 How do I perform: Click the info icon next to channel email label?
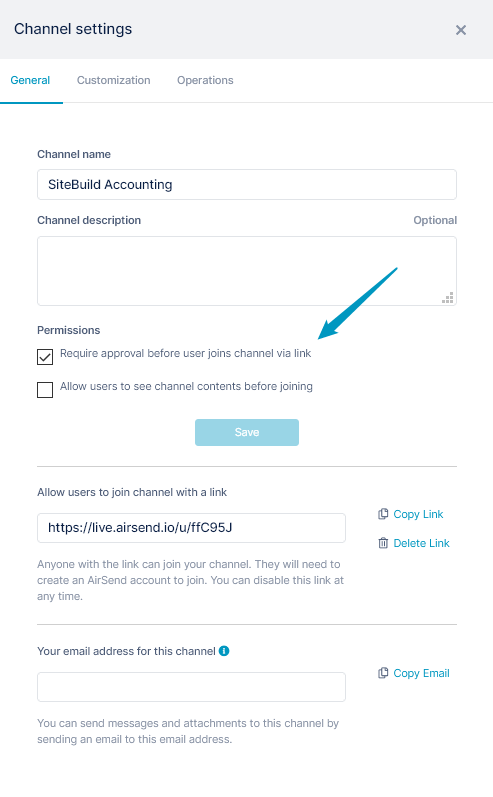[224, 651]
